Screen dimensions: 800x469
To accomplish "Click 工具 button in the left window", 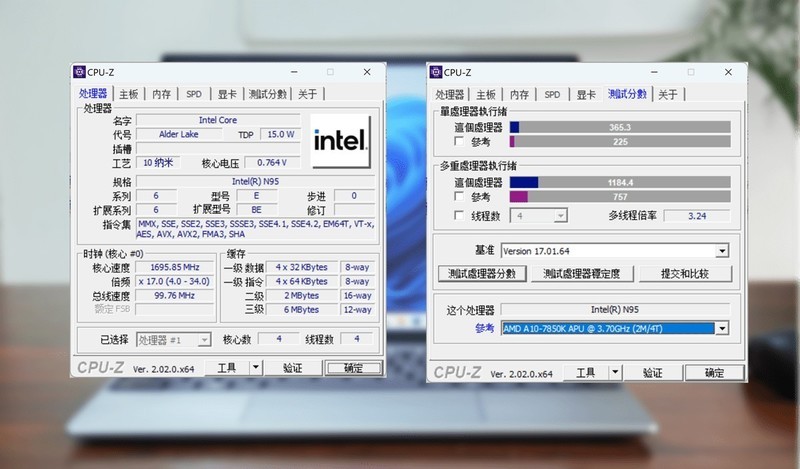I will click(227, 367).
